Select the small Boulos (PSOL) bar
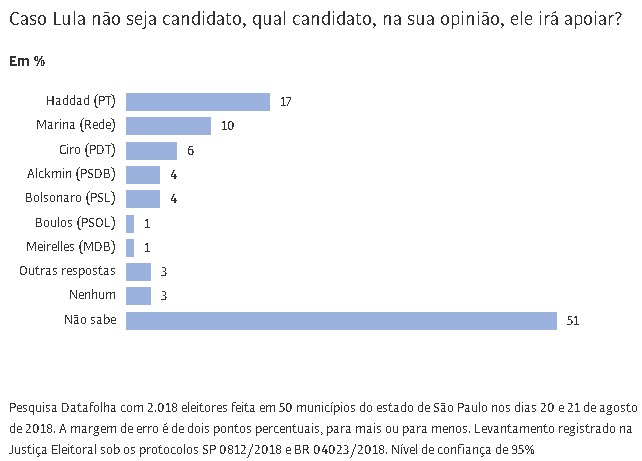 [x=130, y=223]
